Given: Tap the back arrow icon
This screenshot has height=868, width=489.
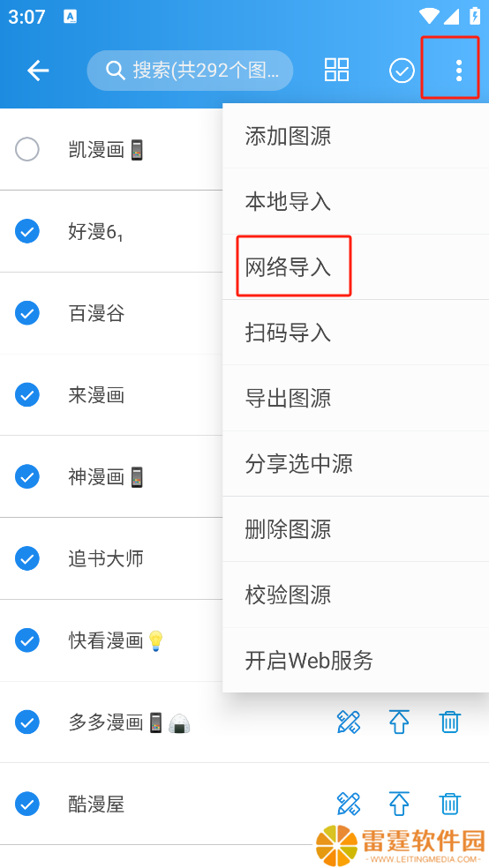Looking at the screenshot, I should pos(38,71).
